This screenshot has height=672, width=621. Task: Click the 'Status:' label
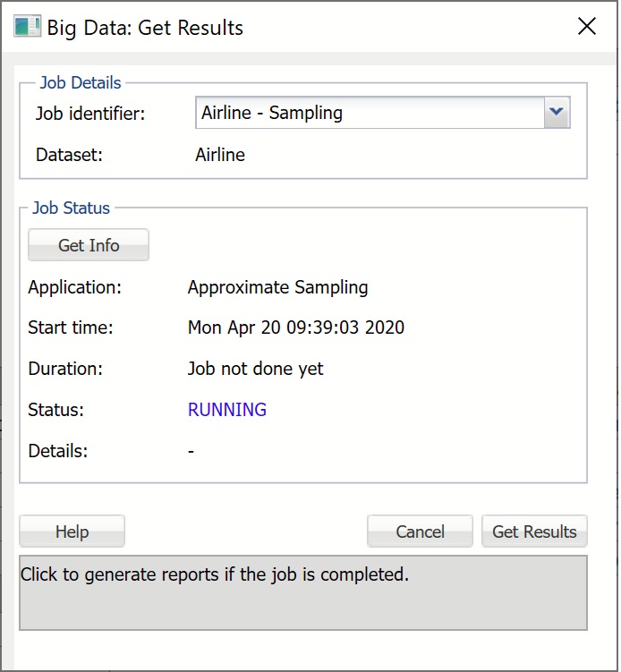[55, 410]
